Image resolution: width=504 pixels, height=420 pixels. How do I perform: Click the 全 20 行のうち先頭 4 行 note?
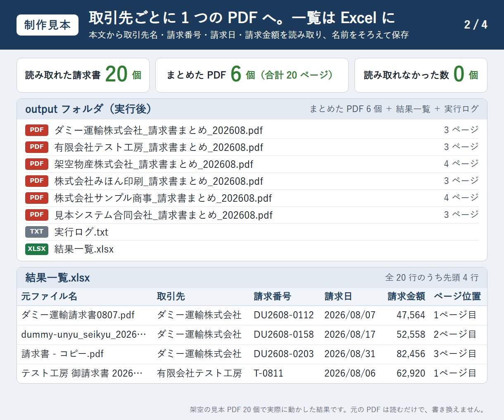[432, 278]
